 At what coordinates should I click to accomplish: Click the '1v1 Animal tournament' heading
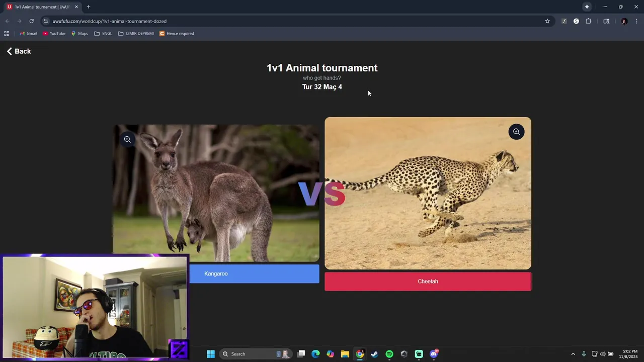coord(322,68)
